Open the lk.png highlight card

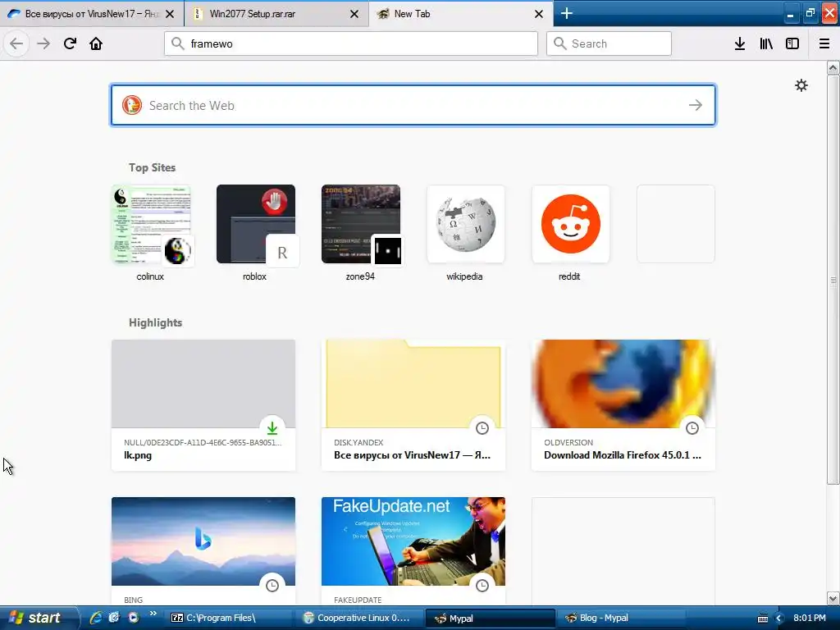tap(203, 405)
